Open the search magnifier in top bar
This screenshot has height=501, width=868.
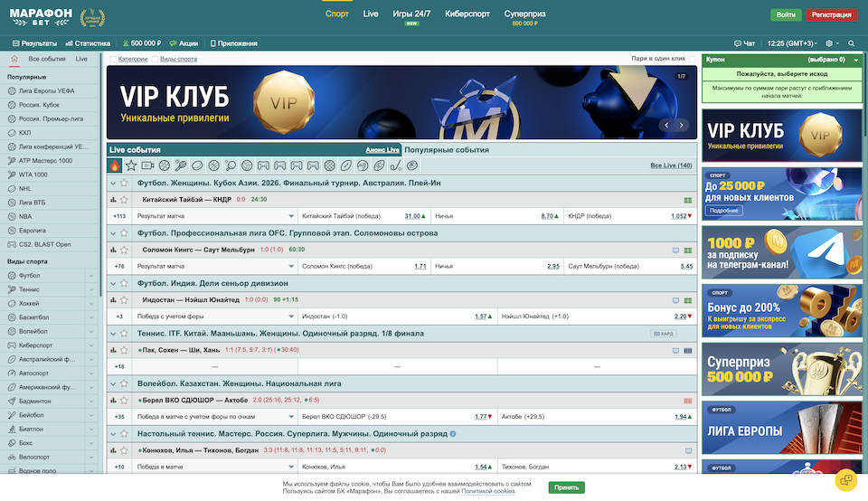tap(852, 43)
